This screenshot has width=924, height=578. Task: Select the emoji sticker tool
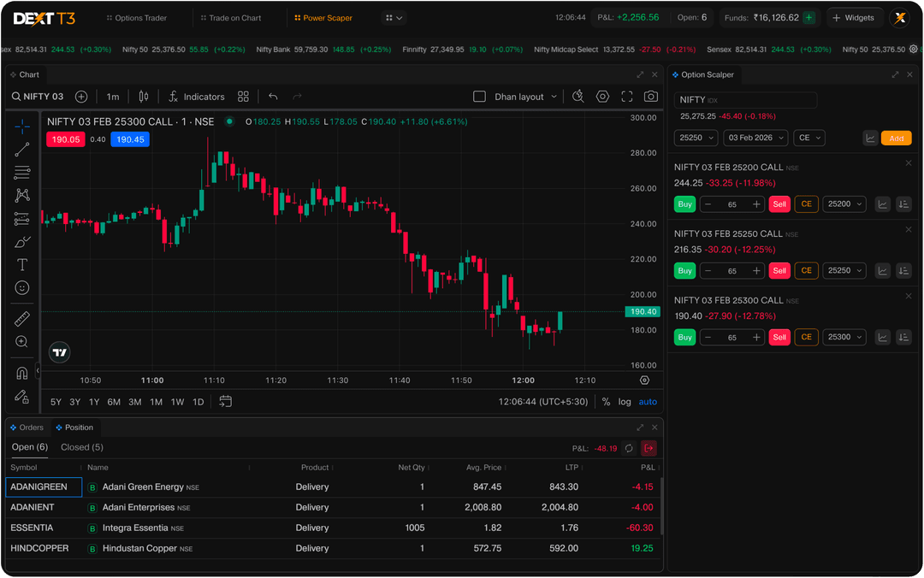[x=22, y=288]
